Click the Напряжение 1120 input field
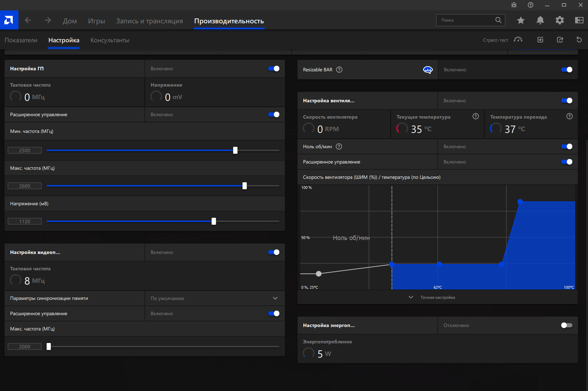 25,222
